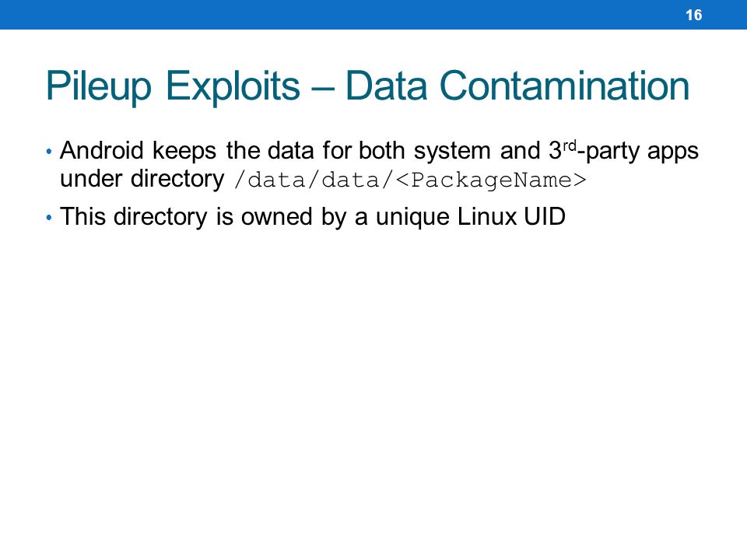Click the word 'Android' in first bullet
The height and width of the screenshot is (560, 747).
tap(101, 150)
